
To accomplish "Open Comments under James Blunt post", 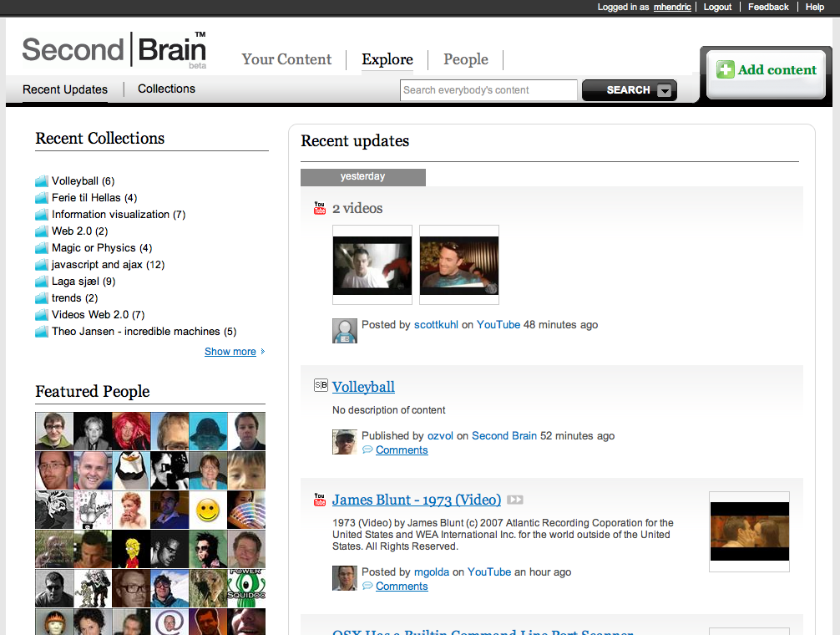I will pyautogui.click(x=402, y=587).
